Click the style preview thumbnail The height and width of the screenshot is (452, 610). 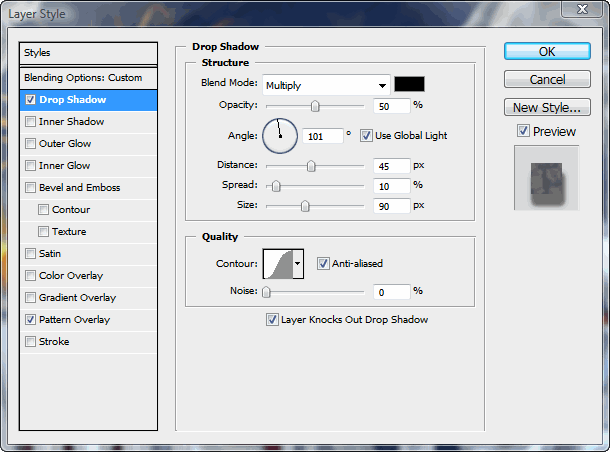coord(547,178)
